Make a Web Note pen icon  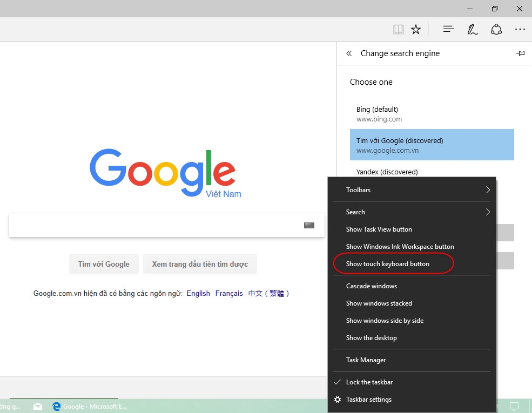(472, 30)
